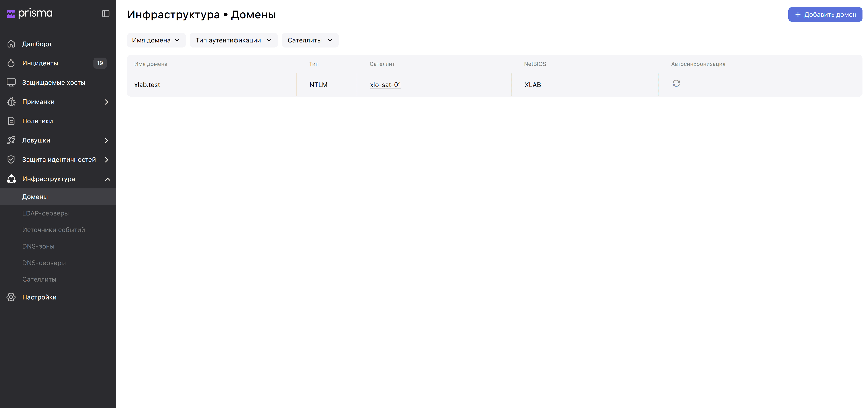Viewport: 868px width, 408px height.
Task: Open Сателлиты in the sidebar submenu
Action: [58, 279]
